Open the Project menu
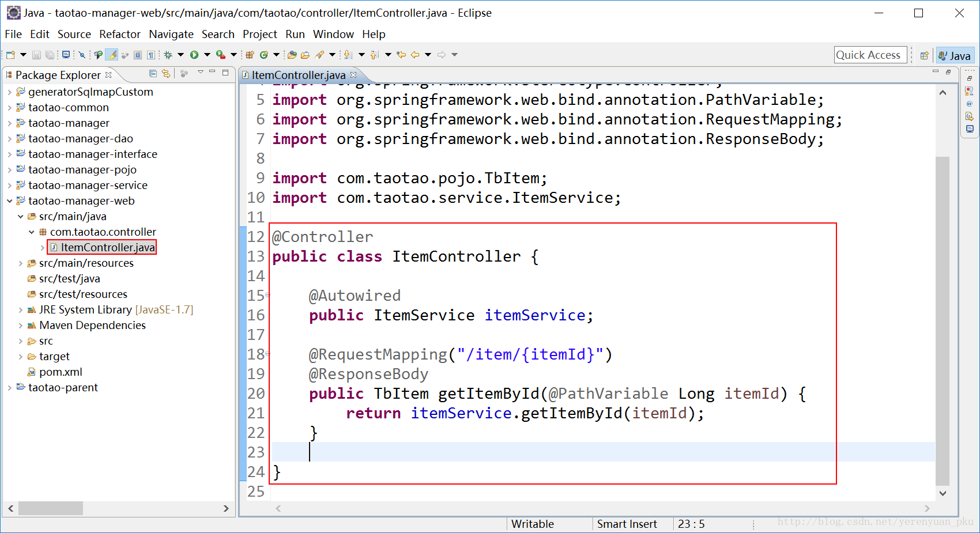 (260, 34)
